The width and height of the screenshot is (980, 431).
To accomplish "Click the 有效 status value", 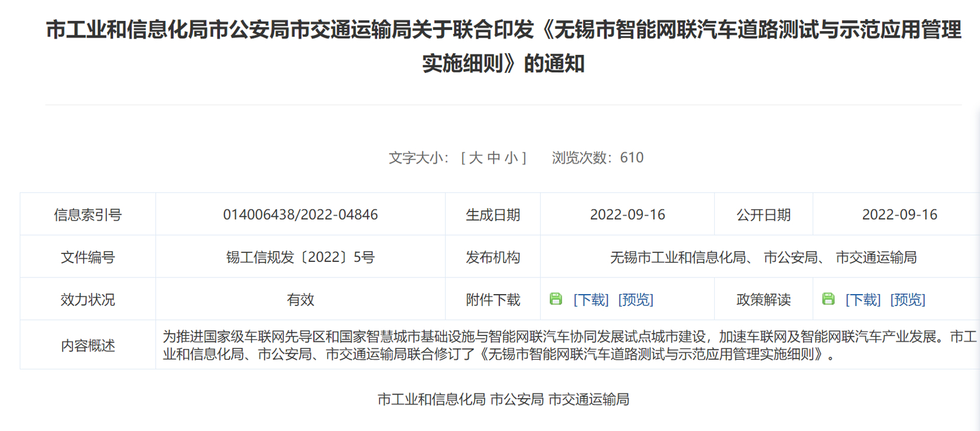I will pyautogui.click(x=301, y=299).
